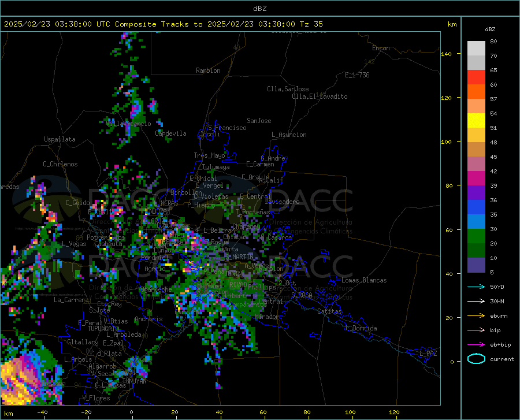This screenshot has width=520, height=420.
Task: Click the bip pink arrow legend icon
Action: 476,330
